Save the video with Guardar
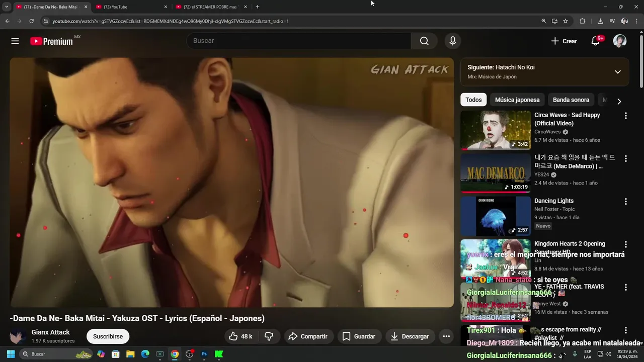The width and height of the screenshot is (644, 362). point(359,336)
